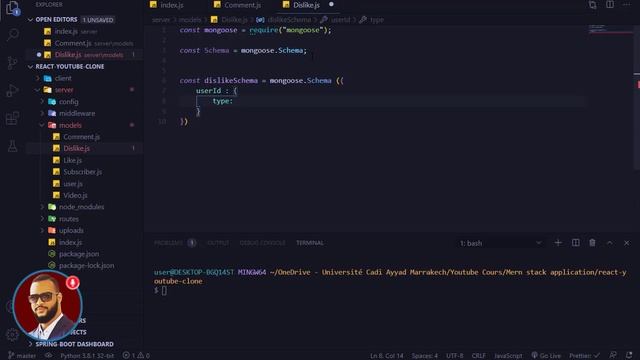The image size is (640, 360).
Task: Change UTF-8 encoding
Action: (x=454, y=356)
